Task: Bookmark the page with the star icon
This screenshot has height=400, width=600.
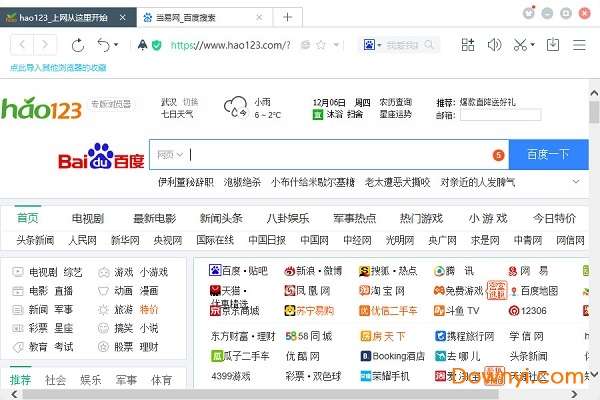Action: click(x=321, y=45)
